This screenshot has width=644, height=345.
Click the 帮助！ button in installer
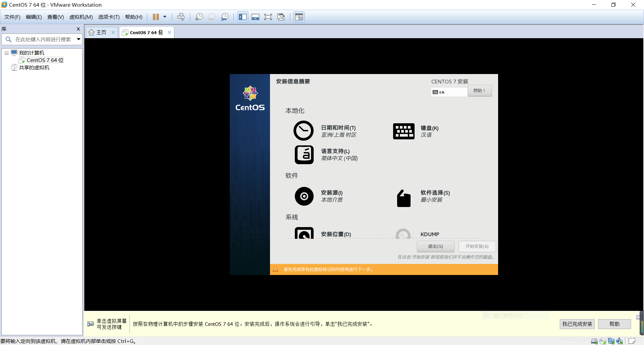click(x=480, y=91)
